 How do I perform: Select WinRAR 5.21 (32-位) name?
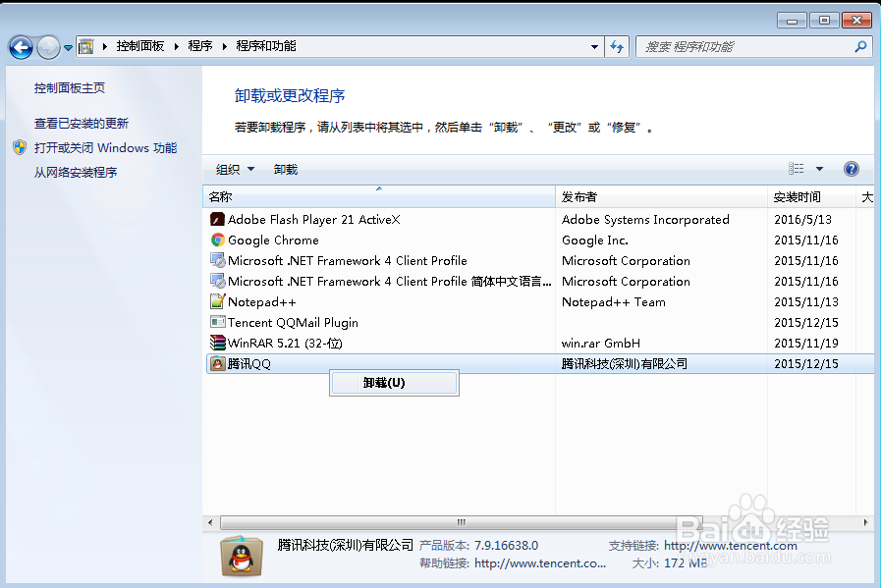click(x=285, y=343)
